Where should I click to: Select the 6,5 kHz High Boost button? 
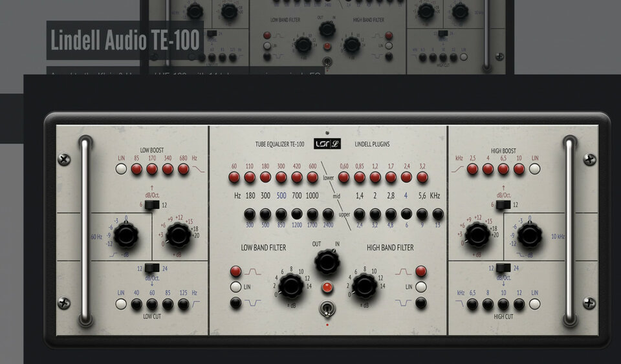pyautogui.click(x=503, y=169)
